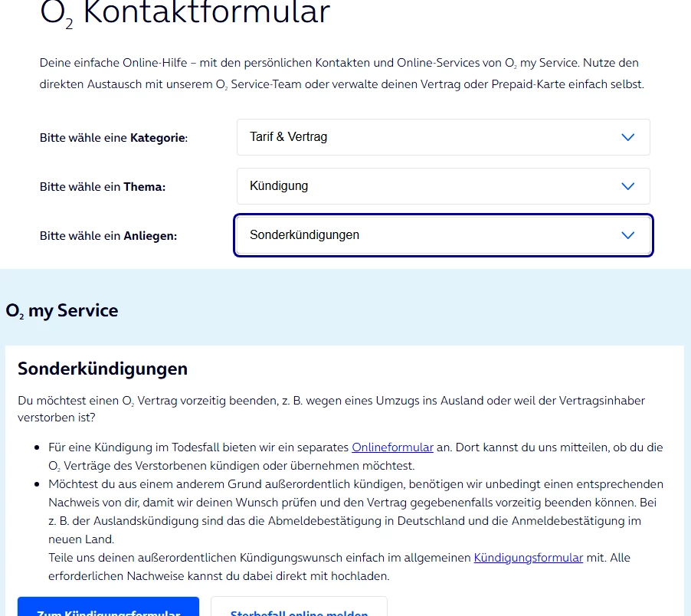Click the intro text starting 'Deine einfache Online-Hilfe'
This screenshot has height=616, width=691.
[342, 73]
